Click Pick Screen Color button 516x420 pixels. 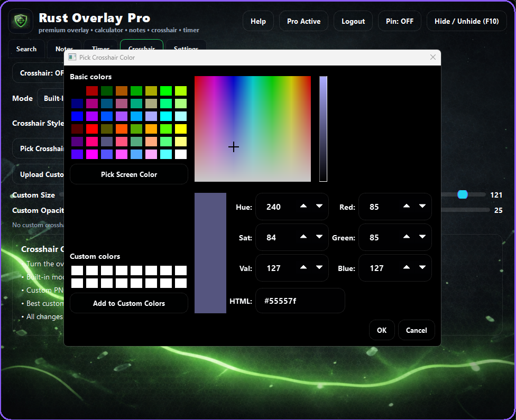129,174
